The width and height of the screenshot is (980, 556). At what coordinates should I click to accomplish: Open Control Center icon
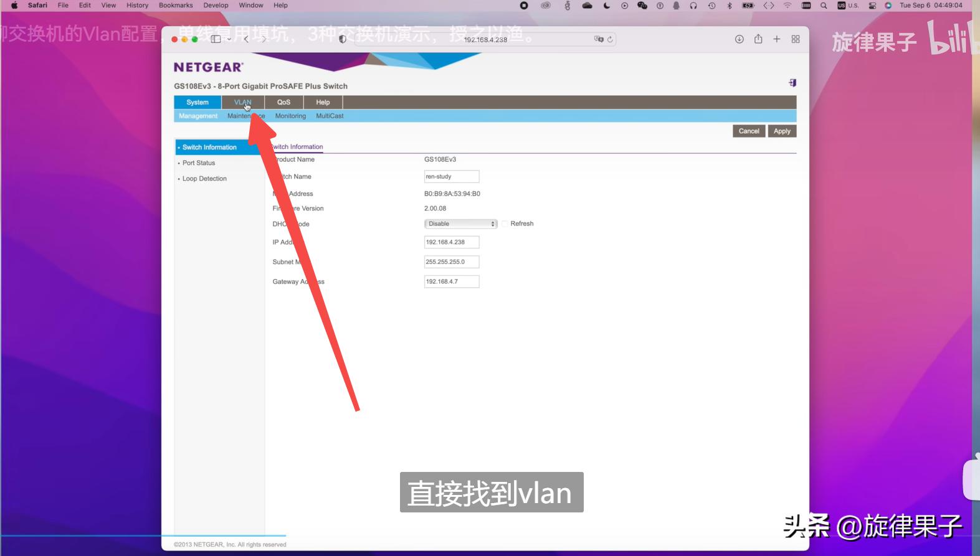(x=872, y=5)
